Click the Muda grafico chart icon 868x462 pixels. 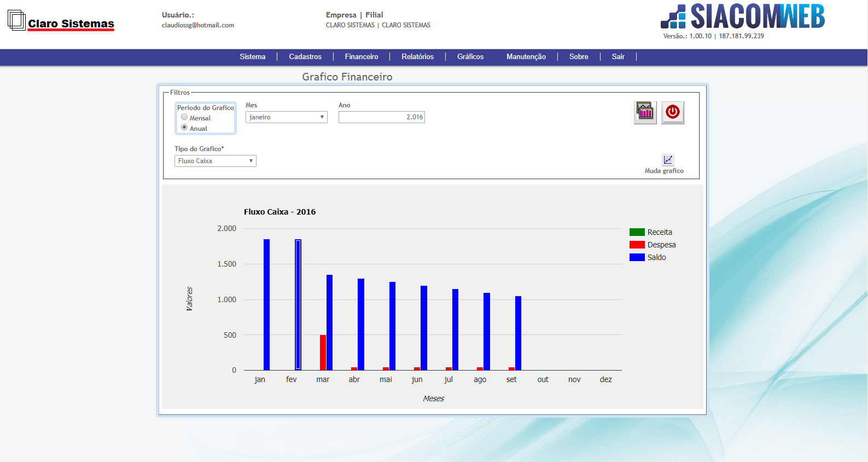(x=668, y=160)
